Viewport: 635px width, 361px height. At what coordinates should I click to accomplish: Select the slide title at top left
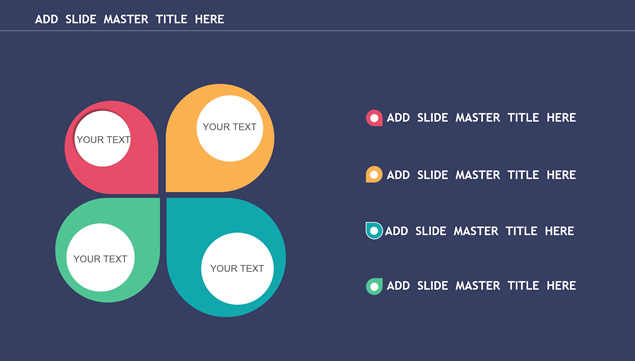130,19
